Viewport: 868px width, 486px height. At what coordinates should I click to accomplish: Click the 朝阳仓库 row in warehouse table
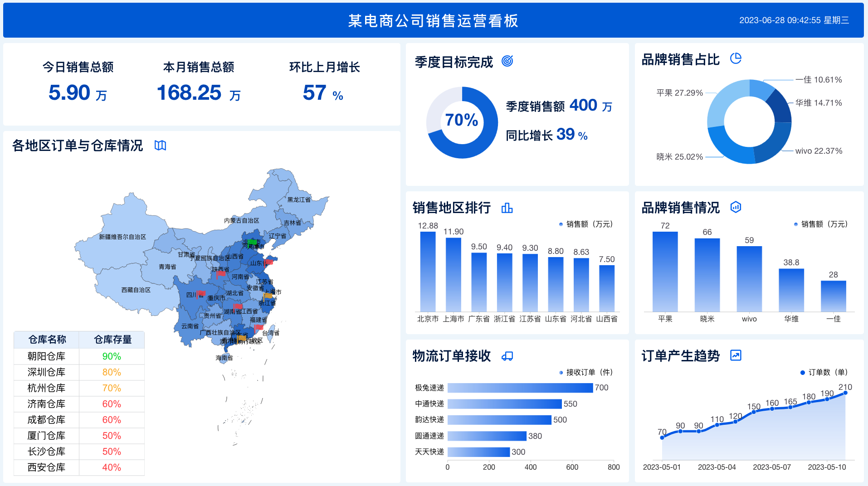click(79, 356)
